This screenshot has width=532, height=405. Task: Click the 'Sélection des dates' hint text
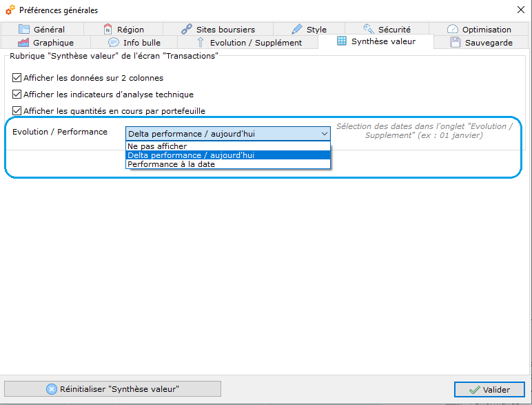[424, 131]
